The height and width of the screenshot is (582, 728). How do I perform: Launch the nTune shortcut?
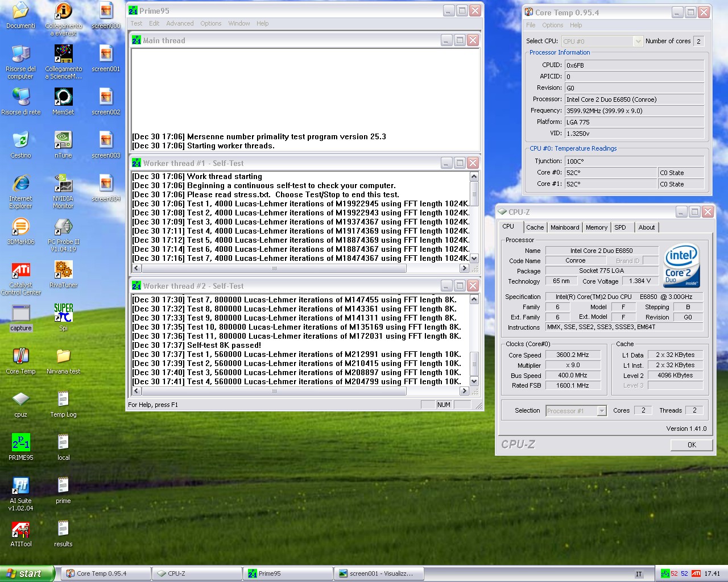pos(63,145)
